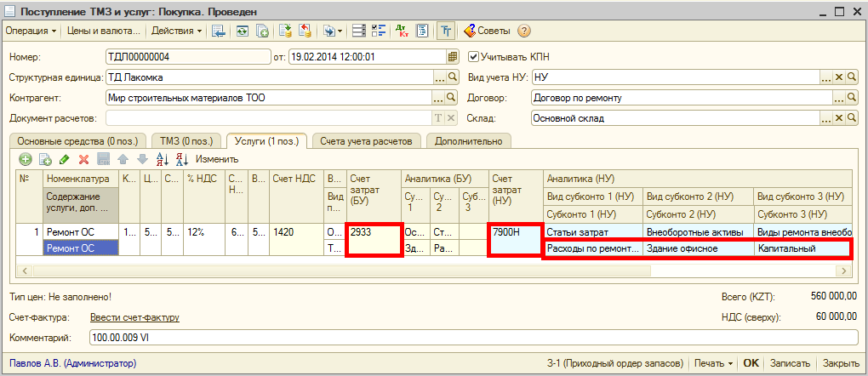Click the green add row icon

pos(26,159)
